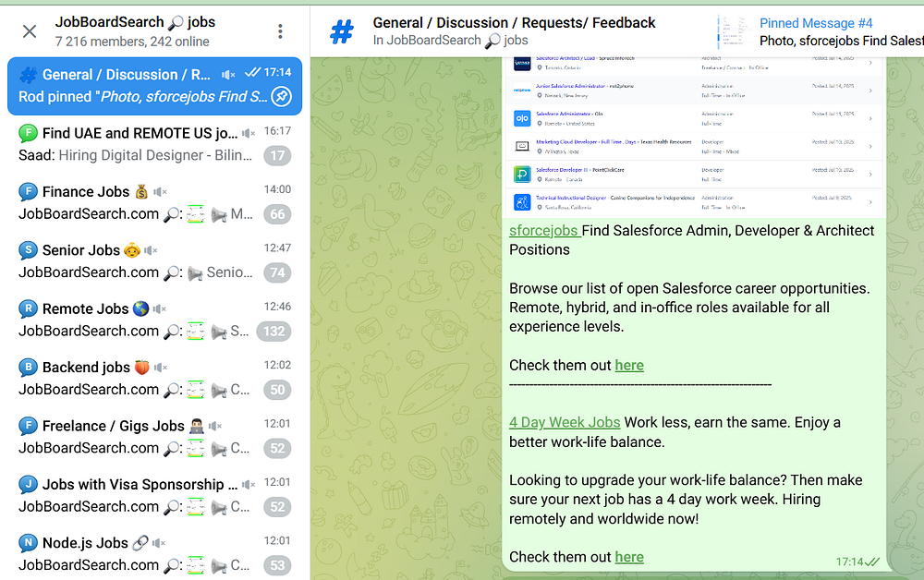This screenshot has width=924, height=580.
Task: Follow the 'here' link under 4 Day Week
Action: coord(629,557)
